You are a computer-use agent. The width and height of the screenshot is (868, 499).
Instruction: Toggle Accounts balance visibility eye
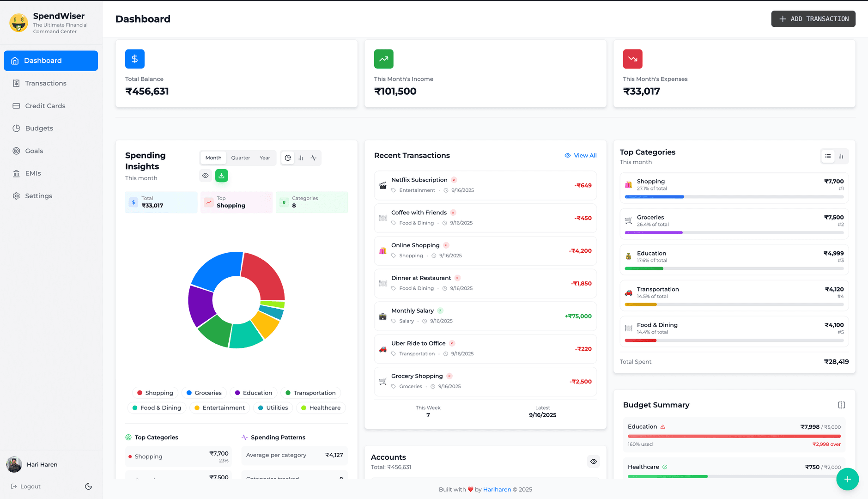pyautogui.click(x=594, y=462)
